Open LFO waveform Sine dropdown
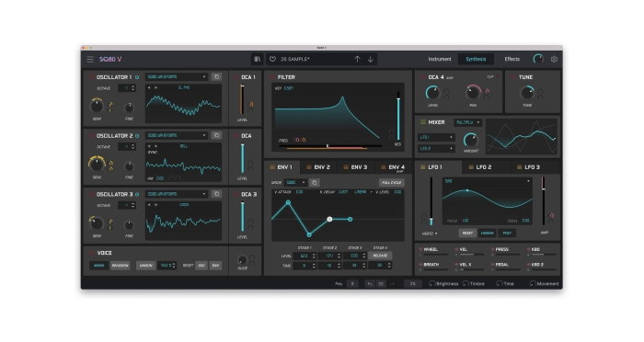The width and height of the screenshot is (644, 342). click(x=487, y=181)
